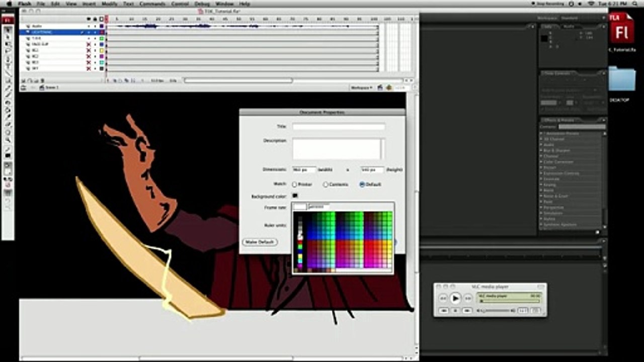Click the VLC fast forward button
The width and height of the screenshot is (644, 362).
(468, 298)
